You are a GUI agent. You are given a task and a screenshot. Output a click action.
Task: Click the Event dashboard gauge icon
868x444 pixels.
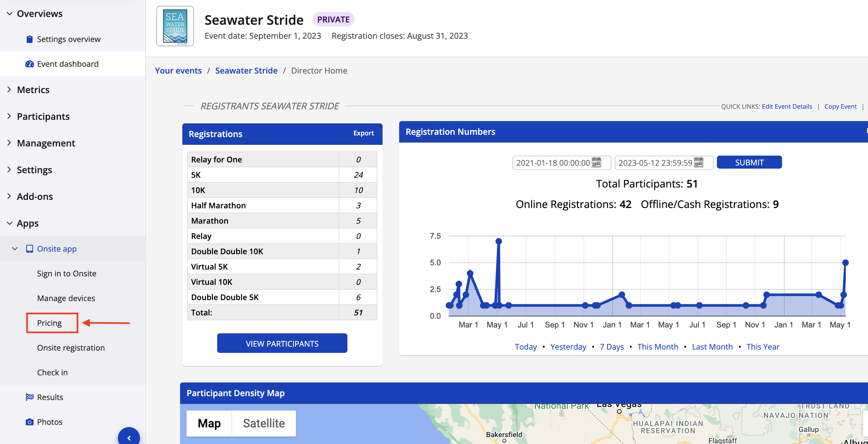[x=30, y=64]
